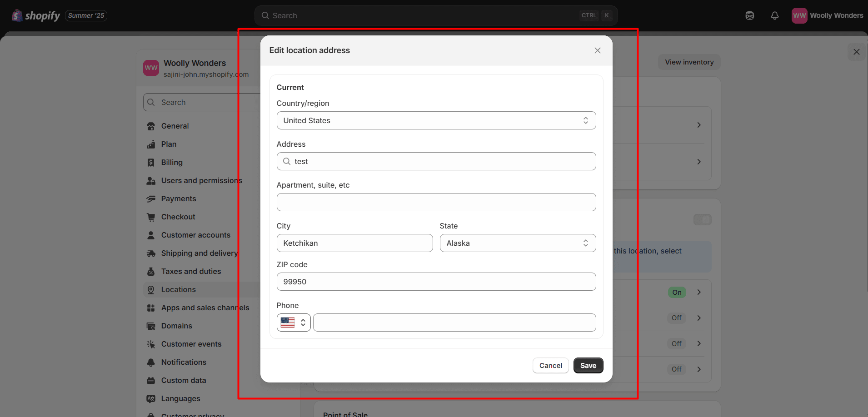This screenshot has width=868, height=417.
Task: Click the Users and permissions icon
Action: coord(151,181)
